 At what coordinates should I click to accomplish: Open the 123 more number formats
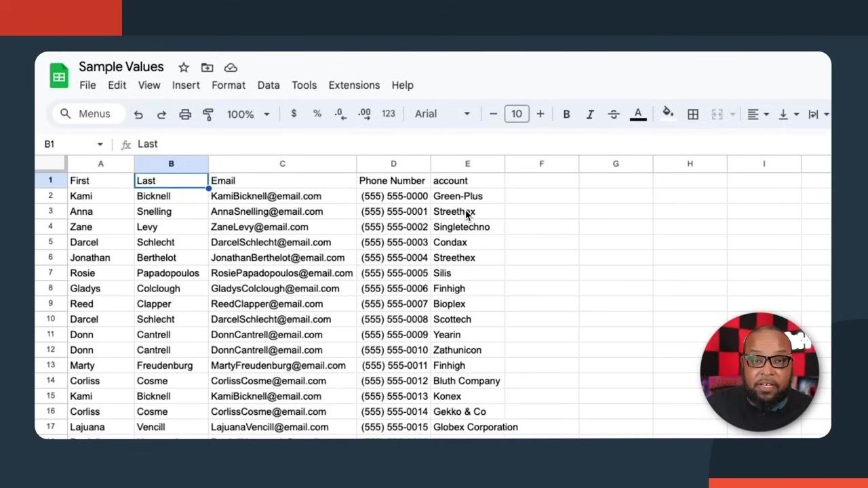389,114
